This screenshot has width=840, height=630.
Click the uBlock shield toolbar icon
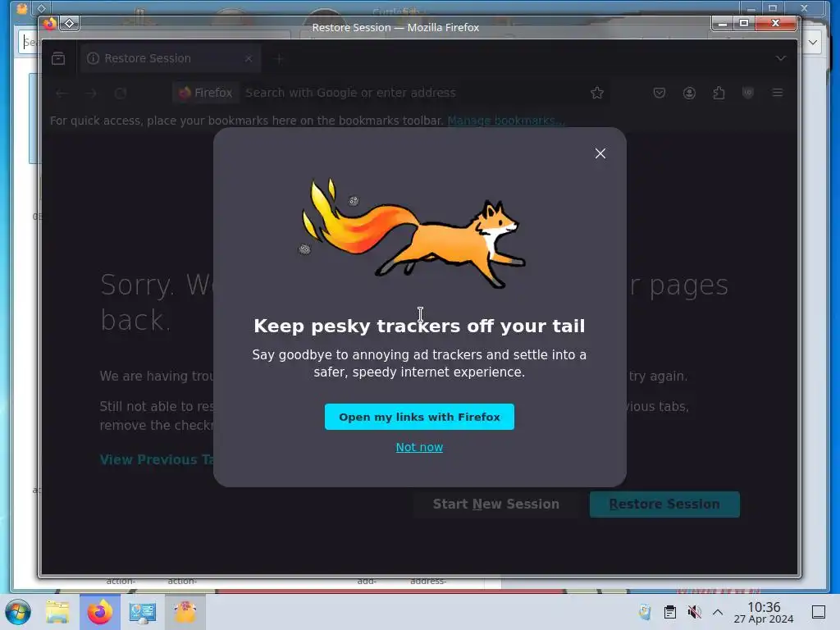tap(748, 93)
